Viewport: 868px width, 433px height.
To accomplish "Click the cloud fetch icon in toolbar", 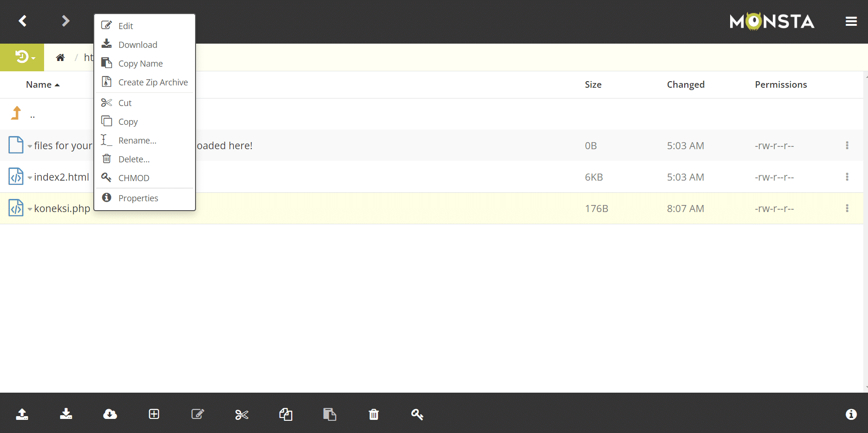I will click(x=110, y=414).
